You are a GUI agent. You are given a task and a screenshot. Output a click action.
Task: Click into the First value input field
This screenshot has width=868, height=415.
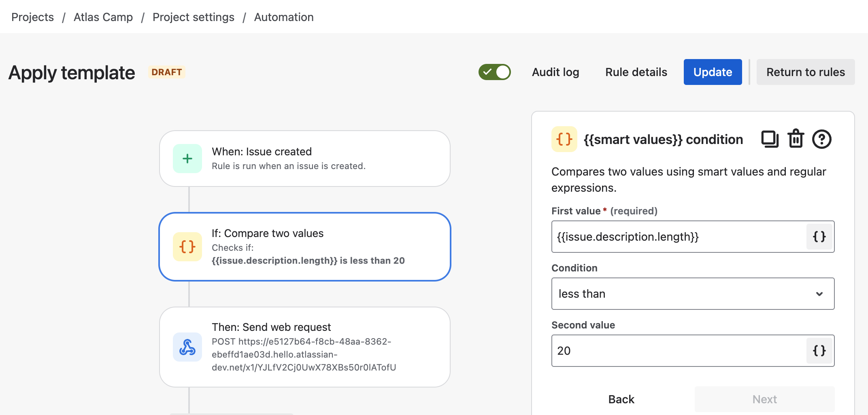coord(678,237)
